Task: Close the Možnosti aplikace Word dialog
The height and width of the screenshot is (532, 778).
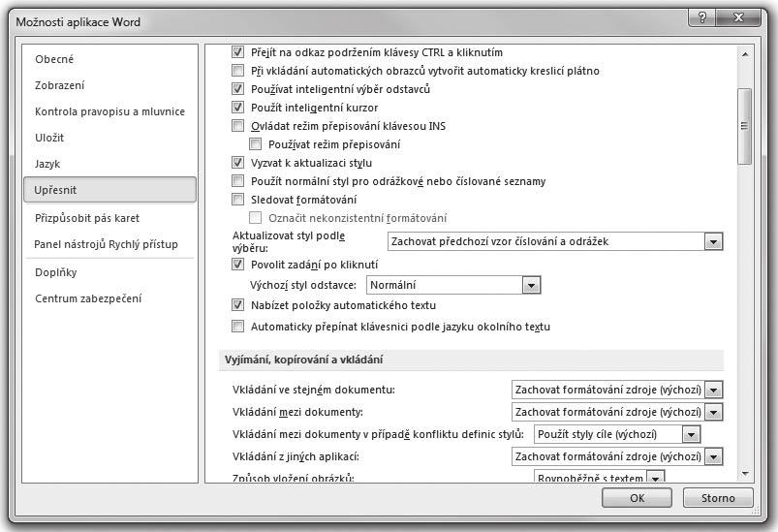Action: 738,17
